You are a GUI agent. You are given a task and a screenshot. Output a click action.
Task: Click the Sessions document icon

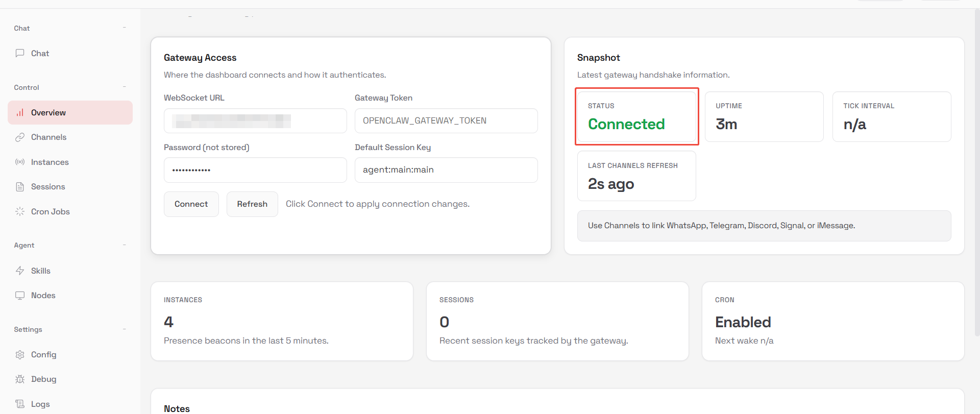(x=20, y=187)
